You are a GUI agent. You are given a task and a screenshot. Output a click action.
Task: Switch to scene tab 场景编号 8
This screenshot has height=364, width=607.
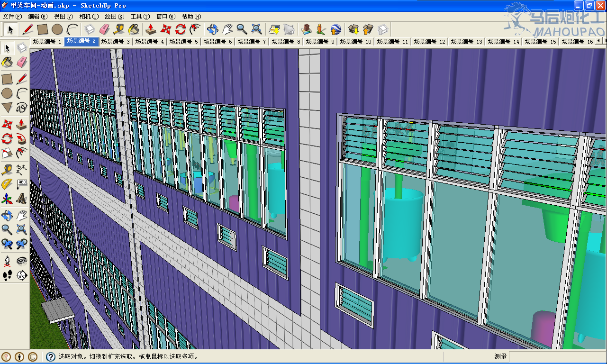coord(286,41)
